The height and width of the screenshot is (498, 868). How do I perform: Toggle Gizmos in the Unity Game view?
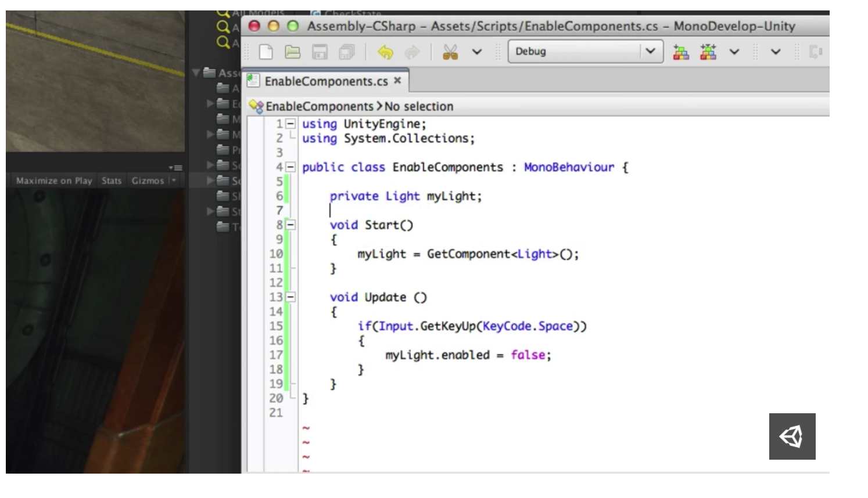pyautogui.click(x=148, y=181)
